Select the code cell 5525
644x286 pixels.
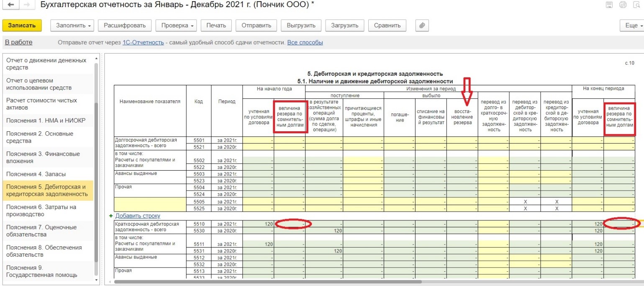pos(199,208)
